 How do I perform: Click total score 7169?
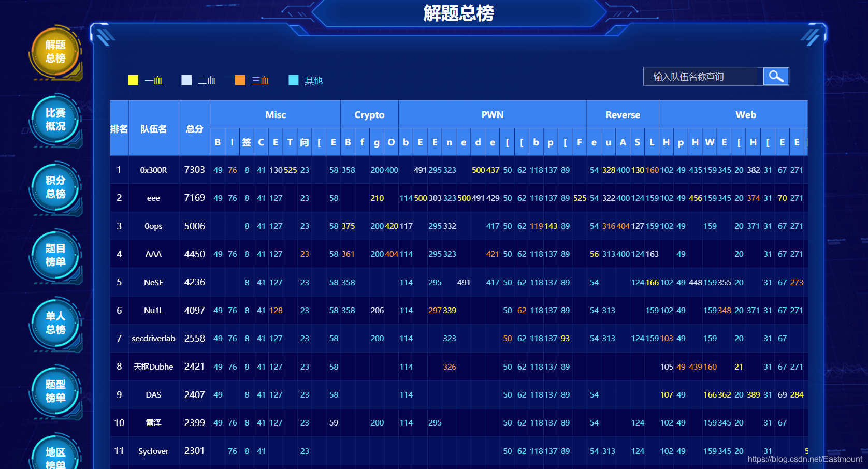pyautogui.click(x=195, y=198)
